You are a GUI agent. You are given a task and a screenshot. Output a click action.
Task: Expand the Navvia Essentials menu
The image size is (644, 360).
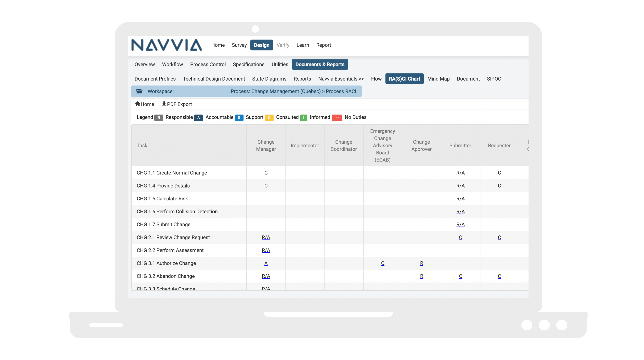[x=341, y=79]
